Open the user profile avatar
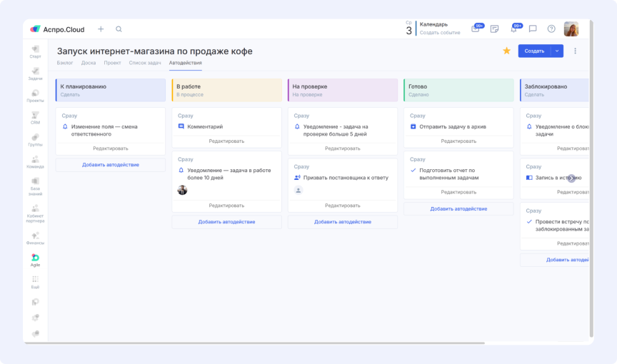This screenshot has width=617, height=364. (571, 29)
